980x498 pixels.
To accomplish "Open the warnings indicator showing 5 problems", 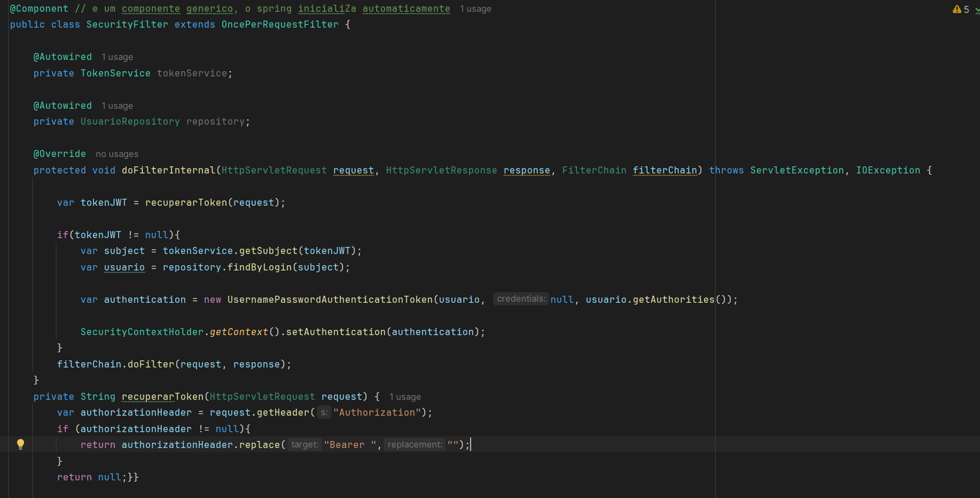I will (x=961, y=9).
